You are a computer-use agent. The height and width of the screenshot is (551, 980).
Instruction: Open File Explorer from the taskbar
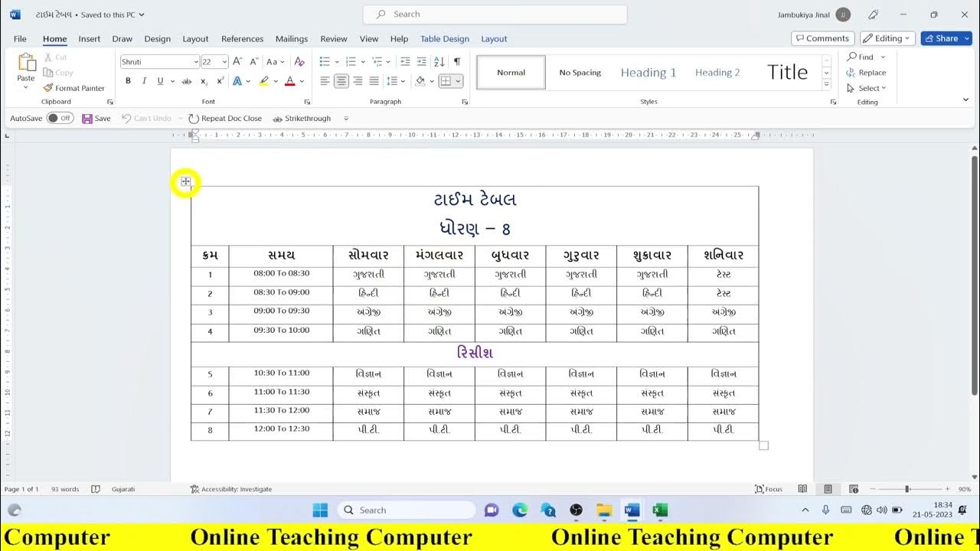pyautogui.click(x=604, y=510)
